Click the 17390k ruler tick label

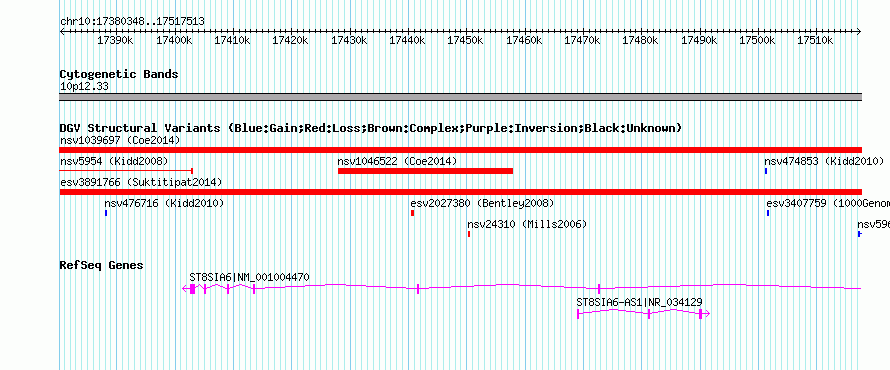115,40
